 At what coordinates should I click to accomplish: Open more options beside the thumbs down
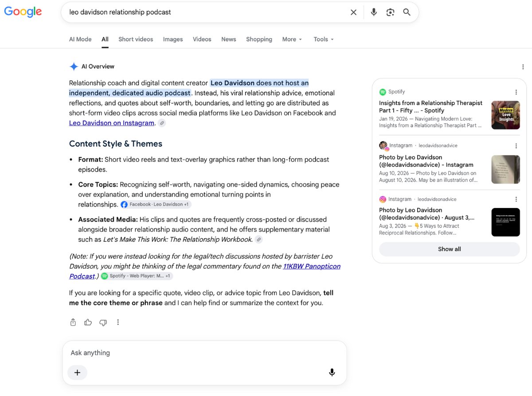coord(118,322)
